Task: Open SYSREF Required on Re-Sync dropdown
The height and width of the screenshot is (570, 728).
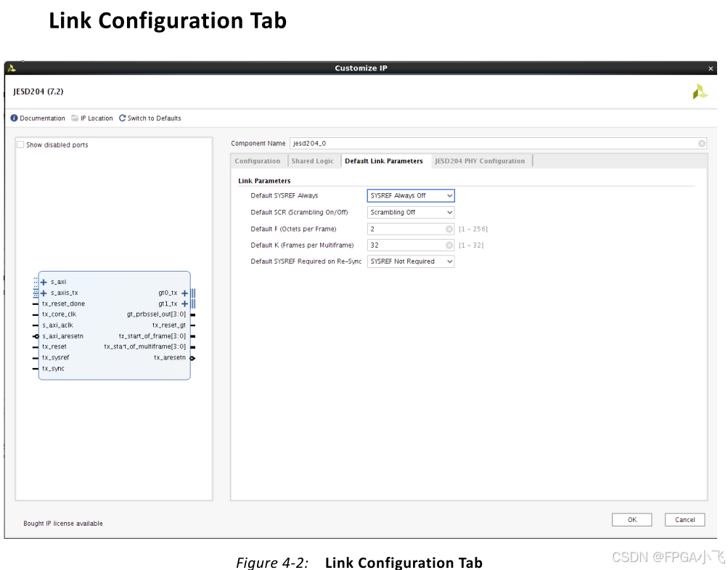Action: (x=410, y=261)
